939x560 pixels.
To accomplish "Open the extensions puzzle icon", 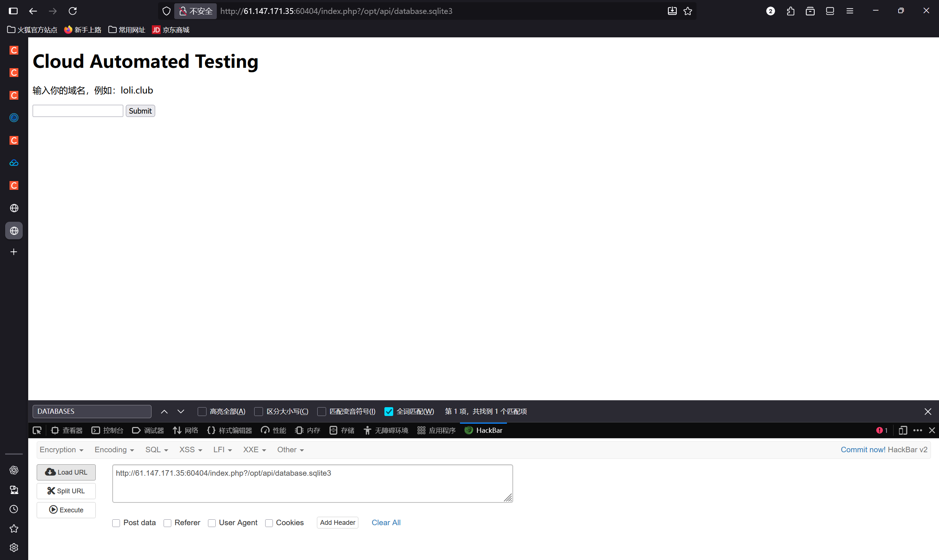I will pos(790,11).
